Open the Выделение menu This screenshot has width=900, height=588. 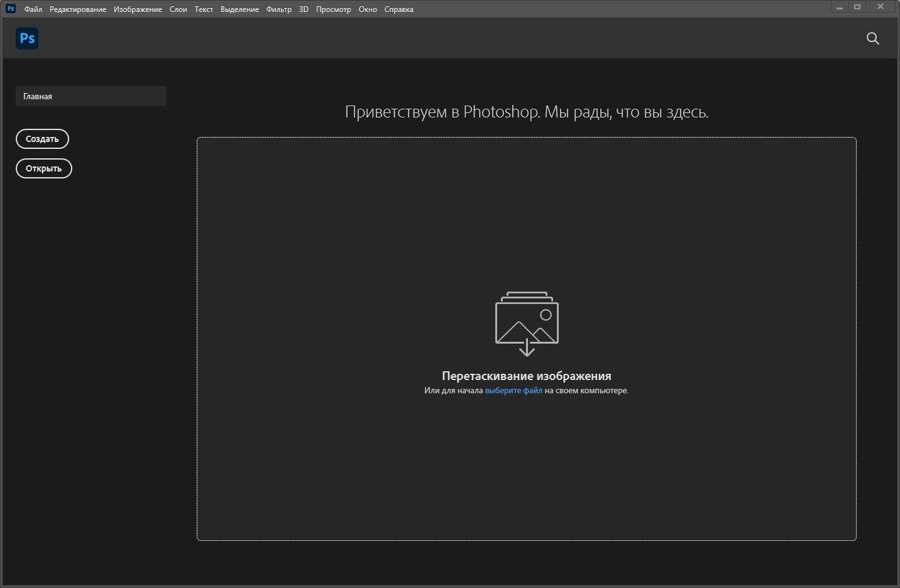(x=239, y=9)
